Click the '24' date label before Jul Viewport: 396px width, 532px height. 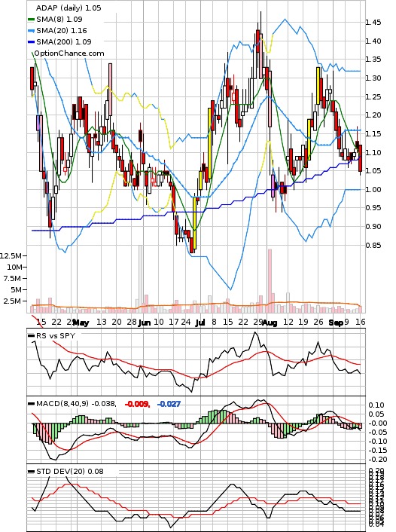pyautogui.click(x=185, y=322)
